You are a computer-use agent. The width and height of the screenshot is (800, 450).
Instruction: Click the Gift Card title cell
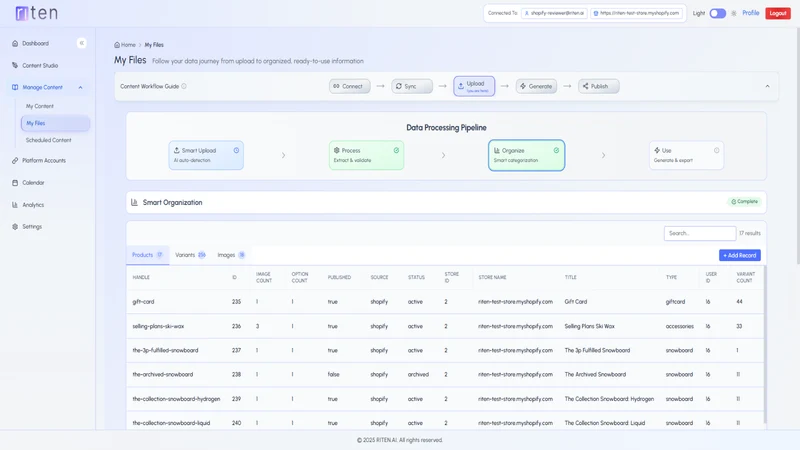point(576,302)
